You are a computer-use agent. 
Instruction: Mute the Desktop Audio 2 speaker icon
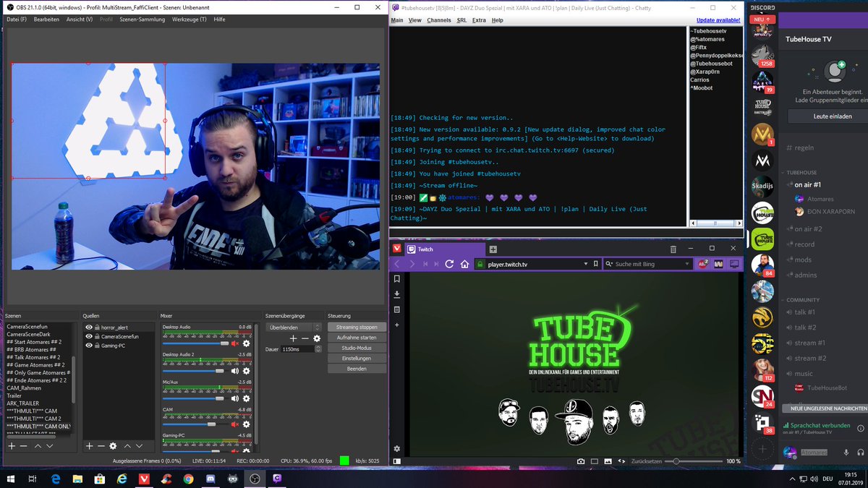point(234,371)
